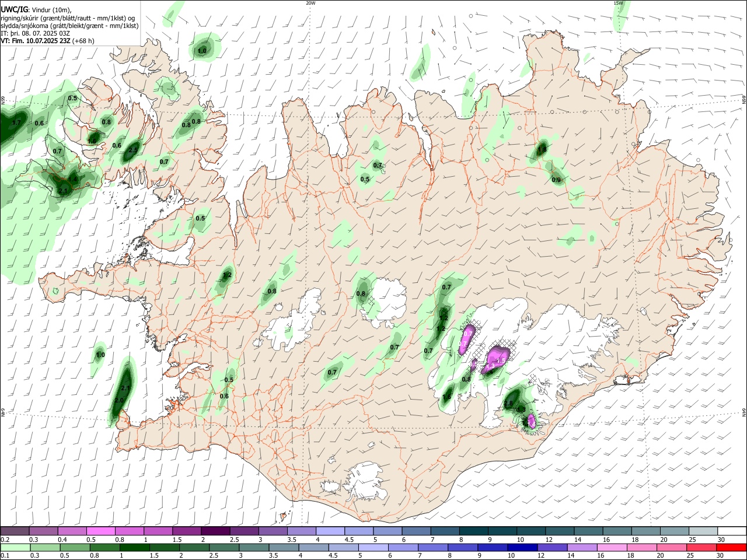Select the darkest purple 2–2.5 snow legend swatch
Image resolution: width=747 pixels, height=560 pixels.
(215, 531)
